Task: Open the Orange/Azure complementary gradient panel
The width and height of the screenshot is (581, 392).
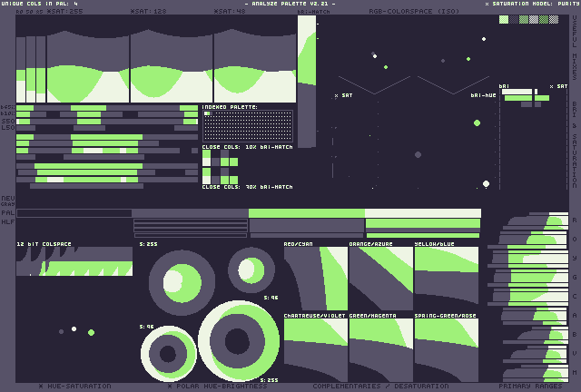Action: [381, 279]
